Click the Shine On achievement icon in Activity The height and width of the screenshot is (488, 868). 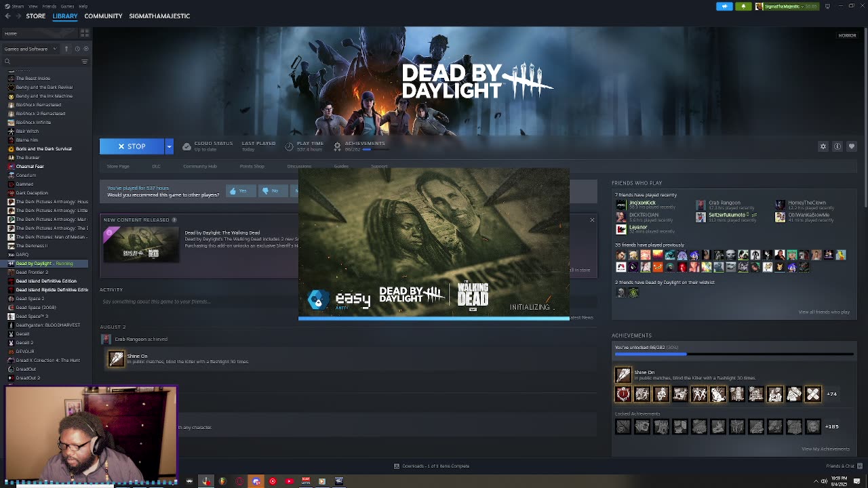coord(117,358)
